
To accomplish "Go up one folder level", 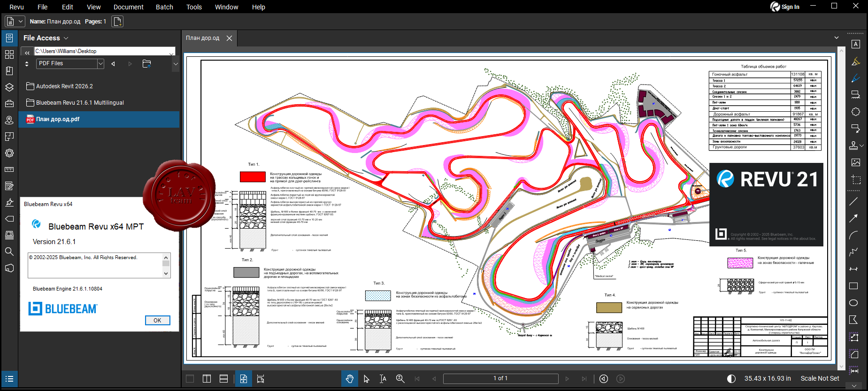I will [x=146, y=64].
